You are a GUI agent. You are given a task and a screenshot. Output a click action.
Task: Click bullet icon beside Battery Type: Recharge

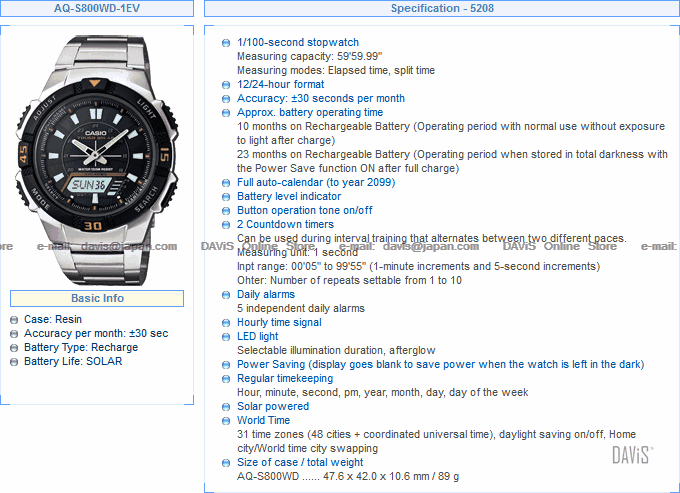[x=14, y=348]
